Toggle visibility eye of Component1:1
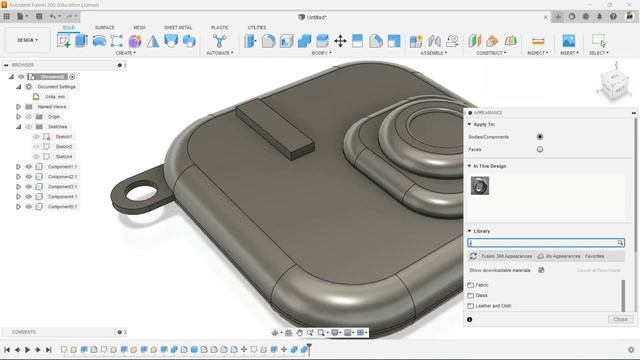Viewport: 640px width, 360px height. tap(29, 167)
